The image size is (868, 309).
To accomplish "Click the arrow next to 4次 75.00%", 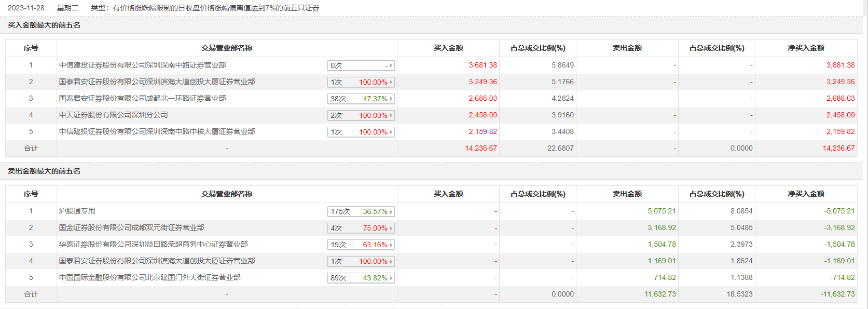I will click(391, 228).
